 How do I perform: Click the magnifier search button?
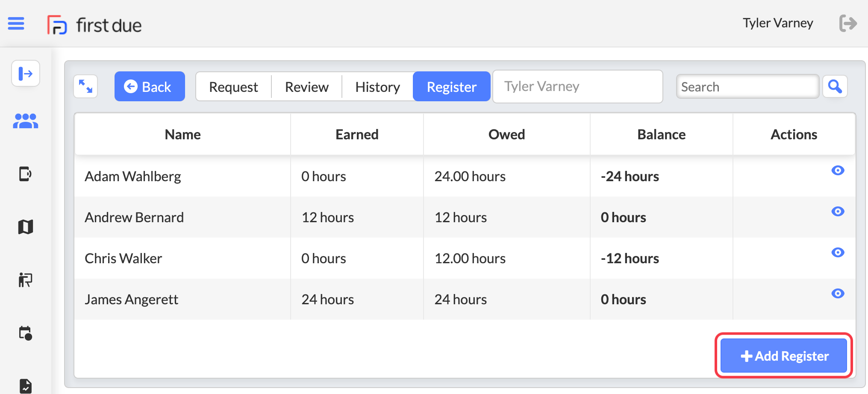pyautogui.click(x=835, y=86)
